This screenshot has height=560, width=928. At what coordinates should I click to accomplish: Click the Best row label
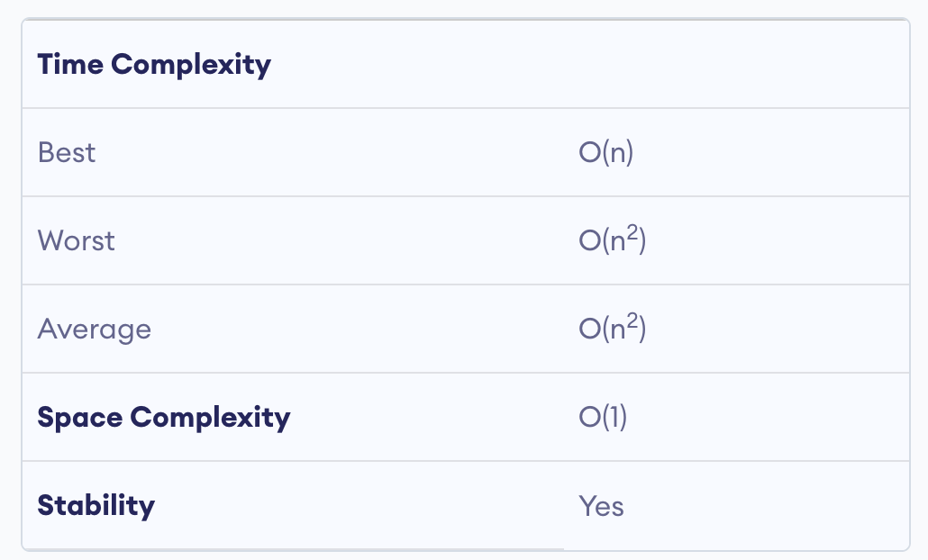point(67,152)
